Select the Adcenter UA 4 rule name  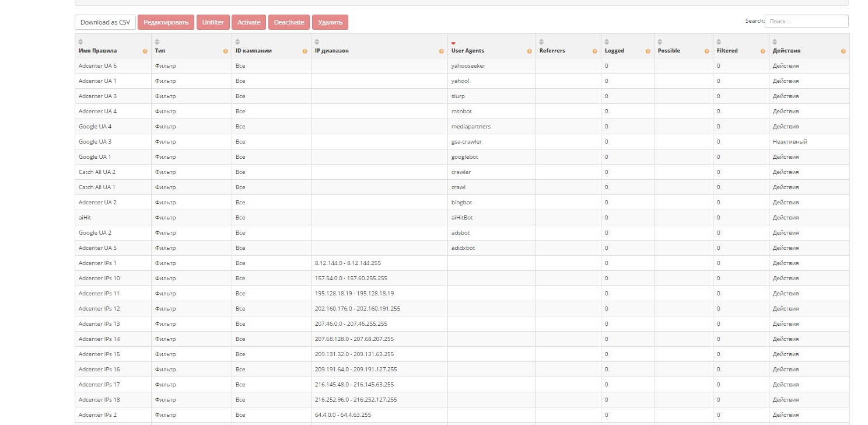pos(97,112)
